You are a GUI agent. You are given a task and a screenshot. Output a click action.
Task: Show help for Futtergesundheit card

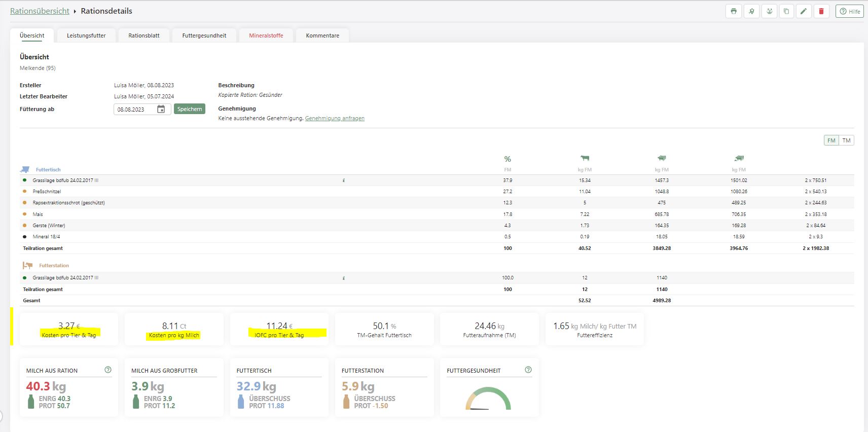(528, 370)
